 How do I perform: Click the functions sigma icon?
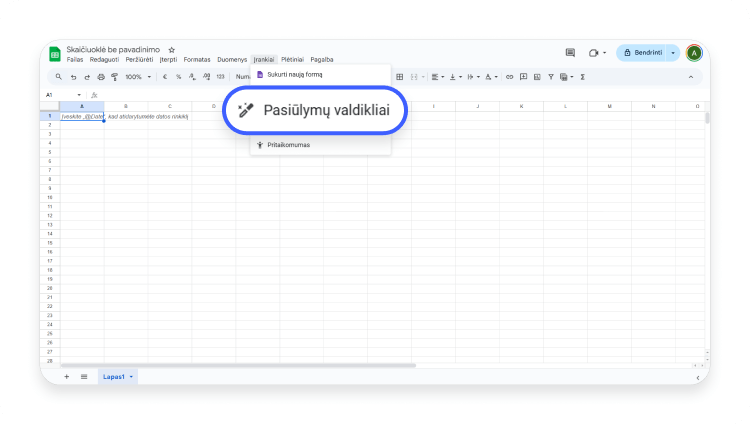click(x=583, y=77)
